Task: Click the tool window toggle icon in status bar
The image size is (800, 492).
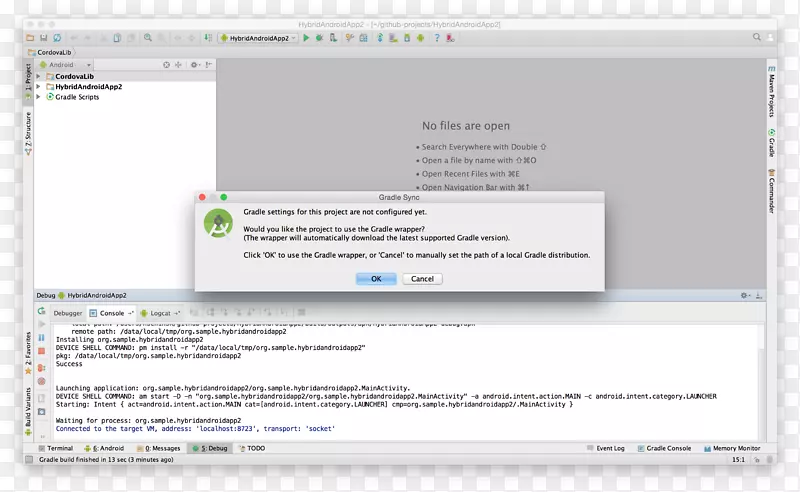Action: coord(29,459)
